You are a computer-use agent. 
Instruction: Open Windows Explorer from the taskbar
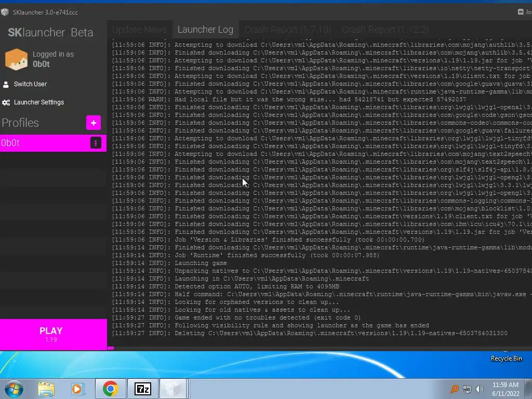coord(46,389)
